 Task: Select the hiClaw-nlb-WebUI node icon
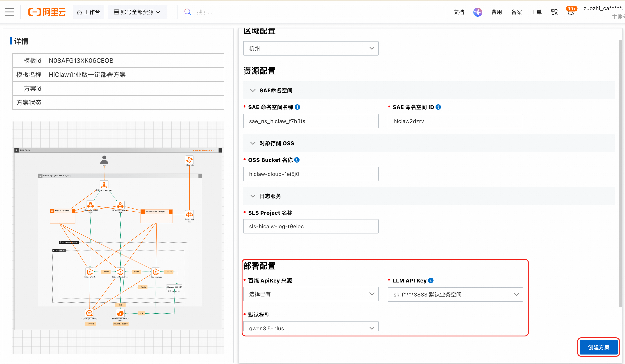pos(91,205)
